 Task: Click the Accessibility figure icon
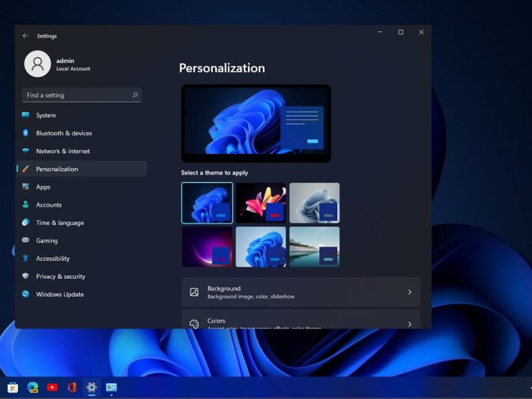25,258
